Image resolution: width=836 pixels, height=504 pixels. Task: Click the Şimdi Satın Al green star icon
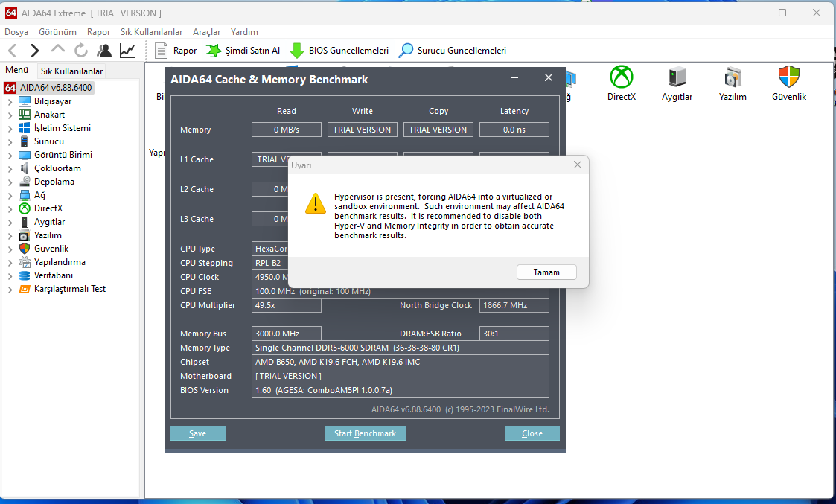point(213,51)
